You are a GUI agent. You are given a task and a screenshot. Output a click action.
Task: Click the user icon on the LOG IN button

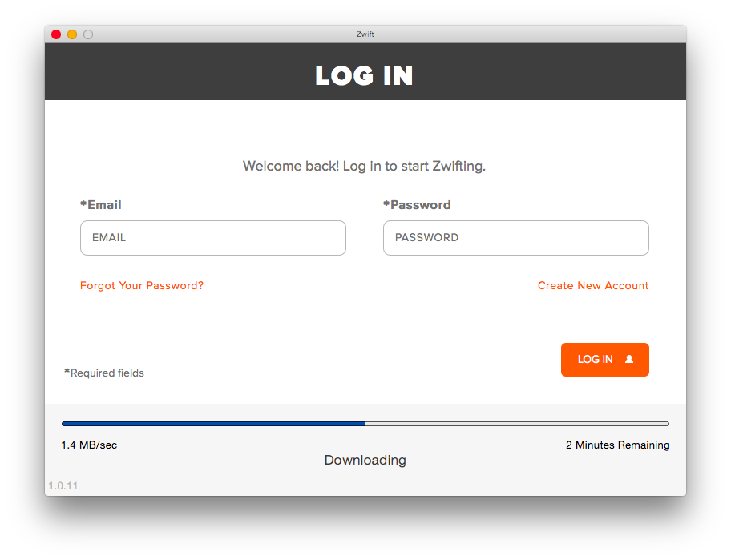[x=629, y=359]
